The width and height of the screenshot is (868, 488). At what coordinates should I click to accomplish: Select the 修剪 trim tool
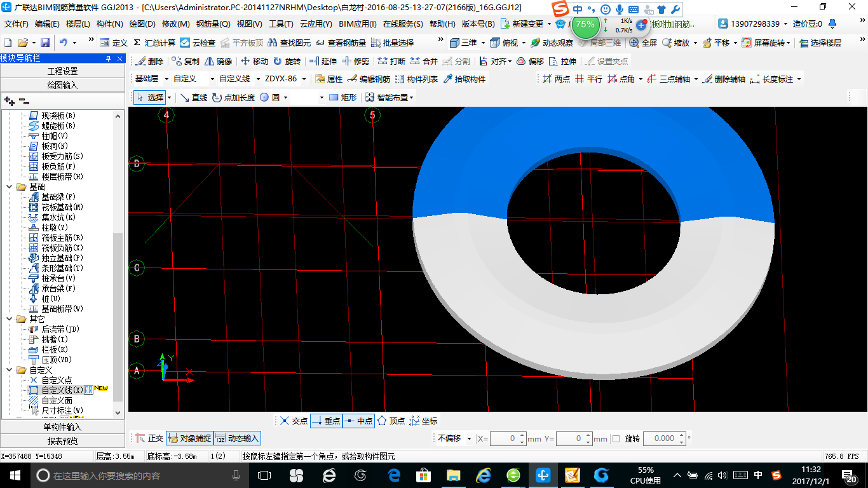click(355, 62)
